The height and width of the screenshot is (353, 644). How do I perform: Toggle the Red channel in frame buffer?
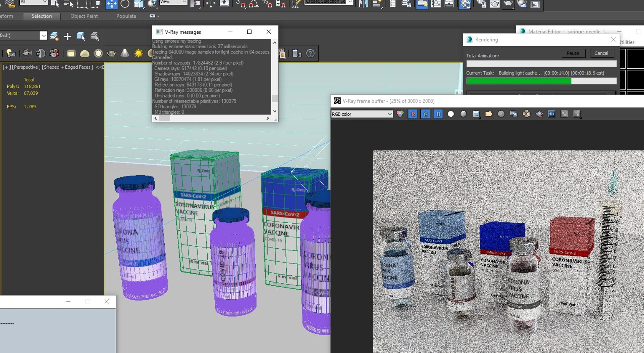413,114
